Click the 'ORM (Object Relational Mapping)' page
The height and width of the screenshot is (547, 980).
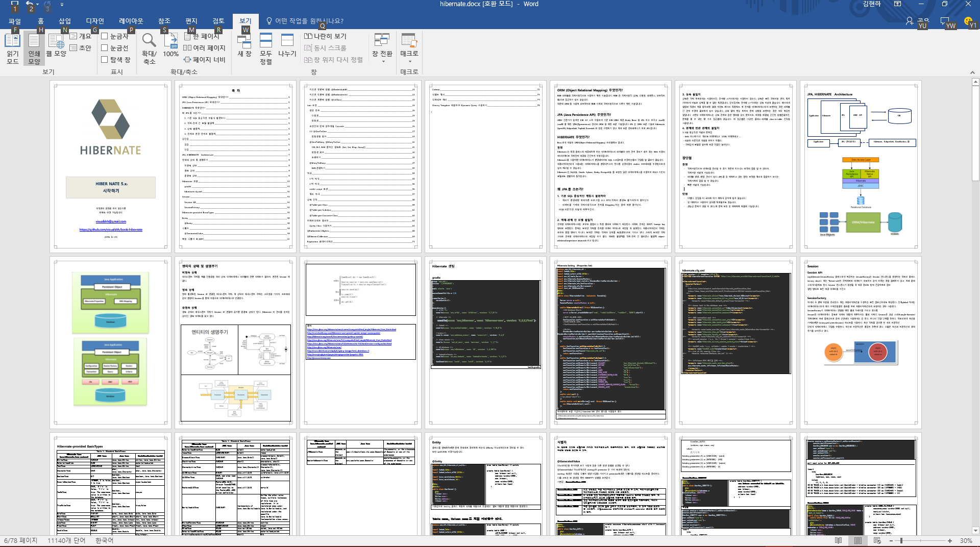pos(611,166)
